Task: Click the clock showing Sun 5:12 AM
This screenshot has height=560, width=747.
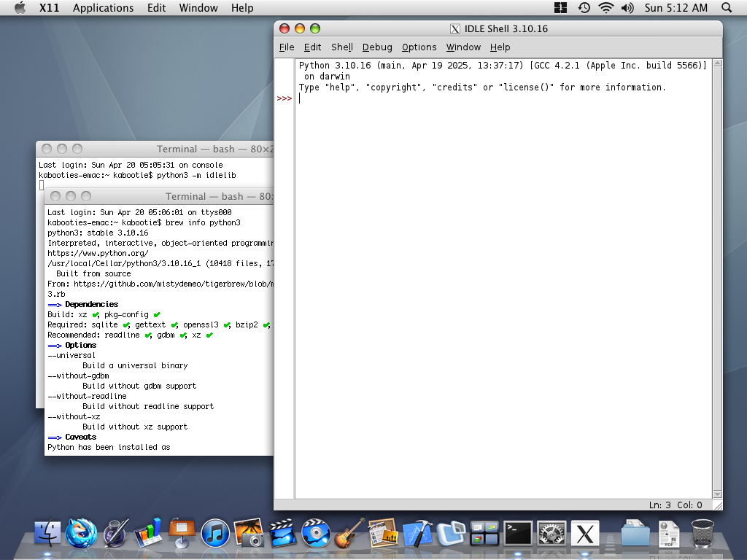Action: point(676,7)
